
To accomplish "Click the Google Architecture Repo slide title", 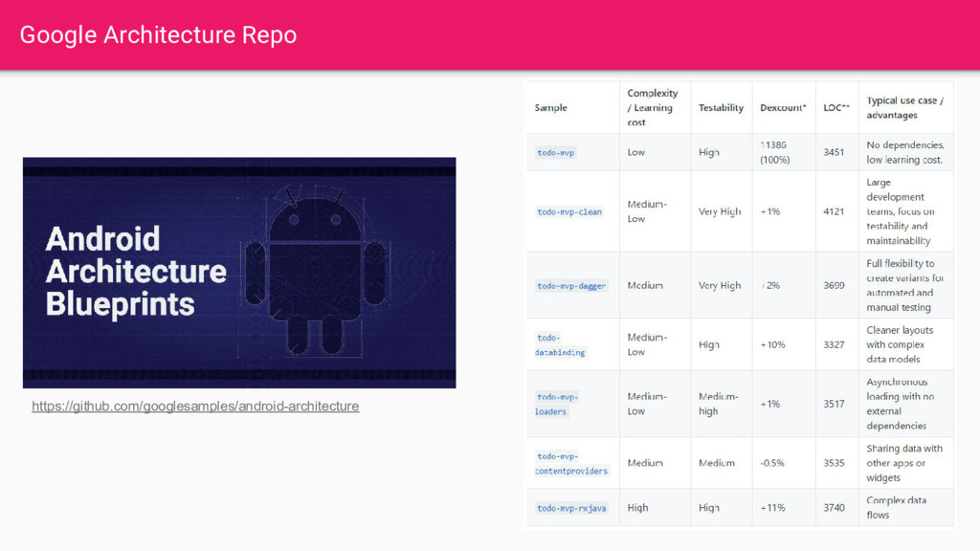I will pos(158,35).
